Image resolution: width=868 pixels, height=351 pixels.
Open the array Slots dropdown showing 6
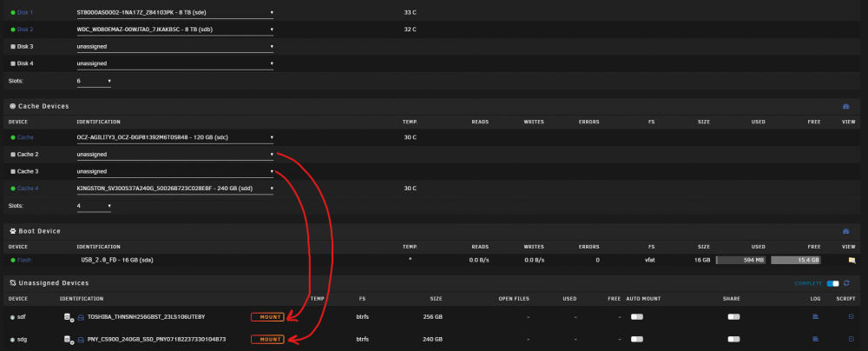(94, 81)
